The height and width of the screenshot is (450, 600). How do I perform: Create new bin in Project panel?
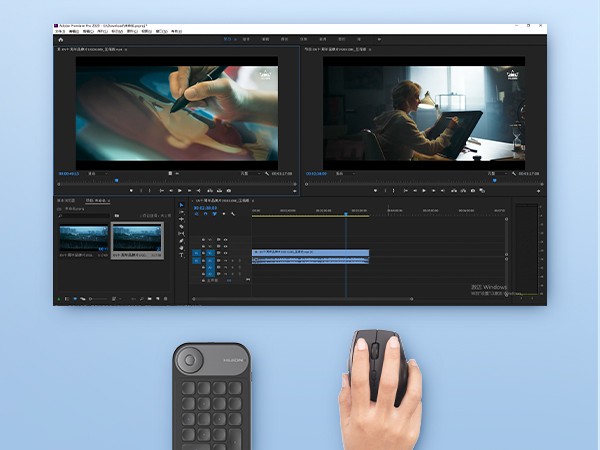click(x=150, y=299)
